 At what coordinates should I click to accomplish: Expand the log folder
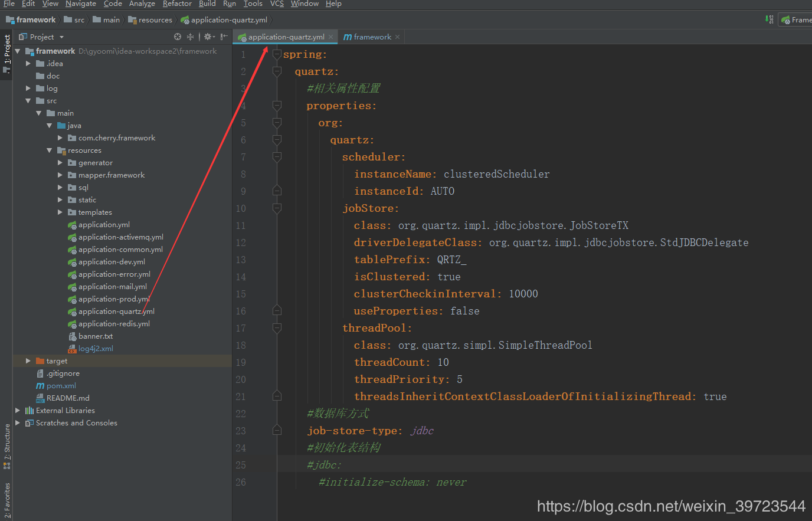[x=28, y=89]
